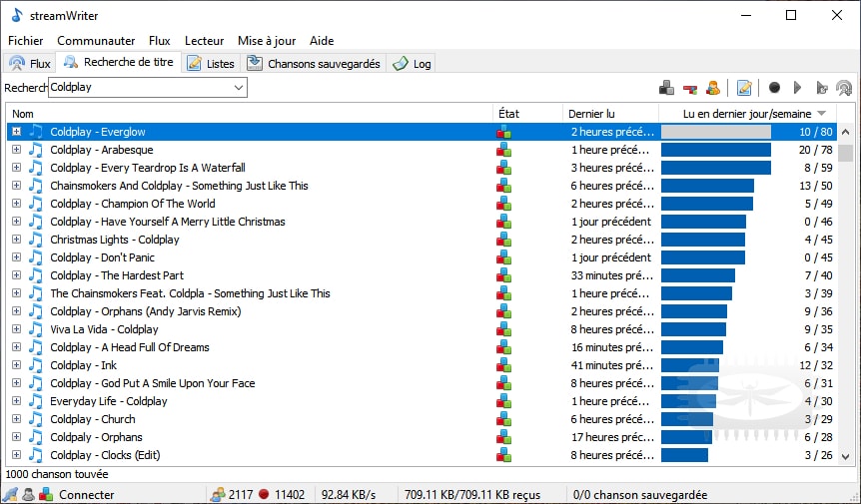Click the state icon in Coldplay - Ink row

pyautogui.click(x=504, y=365)
